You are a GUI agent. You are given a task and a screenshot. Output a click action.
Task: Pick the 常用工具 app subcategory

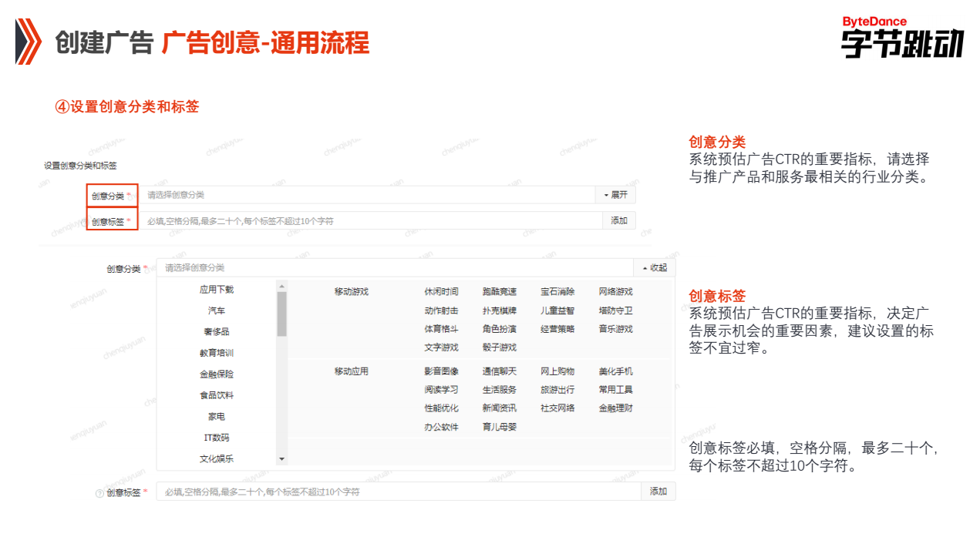click(616, 390)
